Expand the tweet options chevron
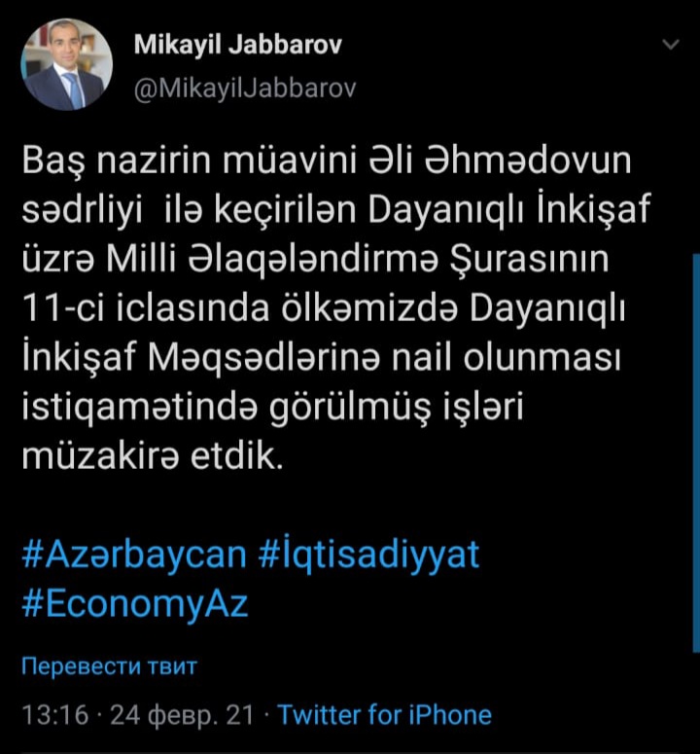 [671, 45]
